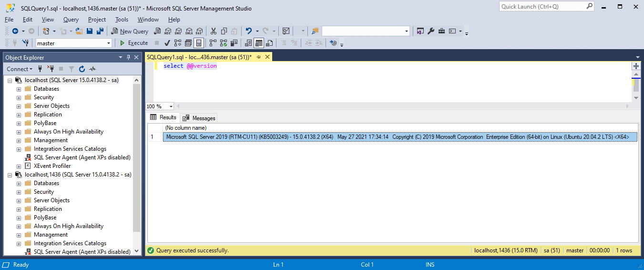Viewport: 644px width, 270px height.
Task: Toggle pin on SQLQuery1.sql tab
Action: (x=259, y=57)
